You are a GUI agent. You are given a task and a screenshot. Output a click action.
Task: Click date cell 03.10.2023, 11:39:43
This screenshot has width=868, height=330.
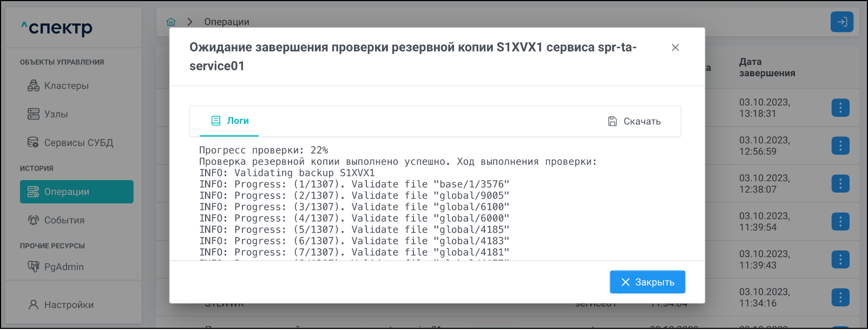pos(765,259)
